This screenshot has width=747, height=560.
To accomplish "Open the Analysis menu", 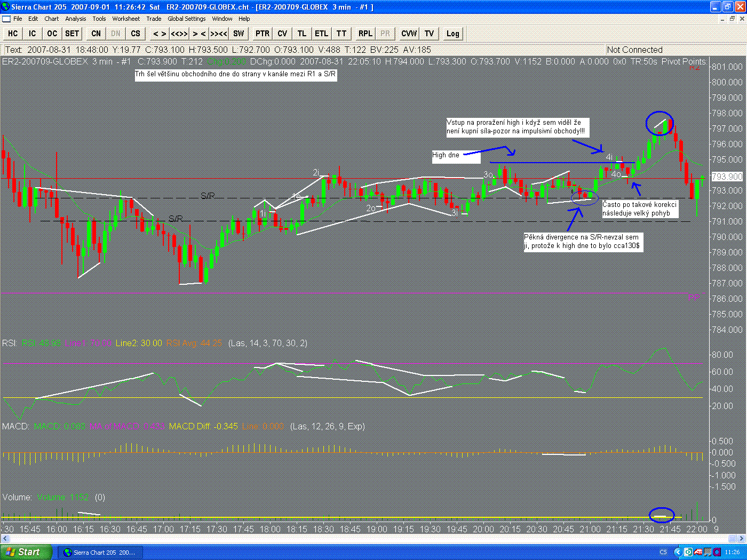I will 76,19.
